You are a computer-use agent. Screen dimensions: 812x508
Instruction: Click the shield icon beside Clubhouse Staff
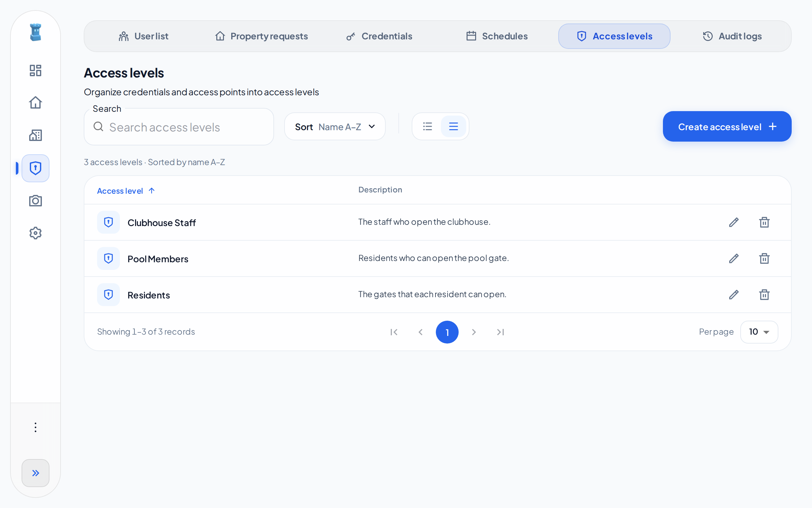[108, 222]
